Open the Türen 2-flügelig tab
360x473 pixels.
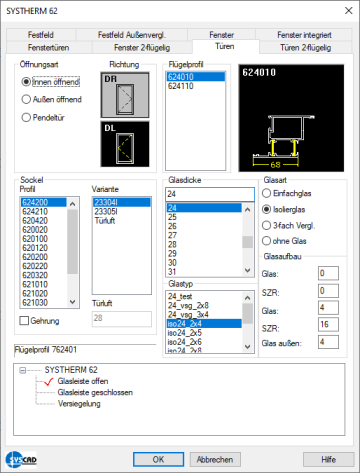[x=306, y=48]
